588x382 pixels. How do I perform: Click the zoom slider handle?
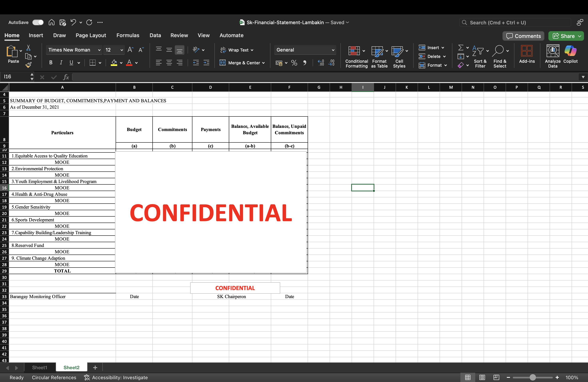[533, 378]
